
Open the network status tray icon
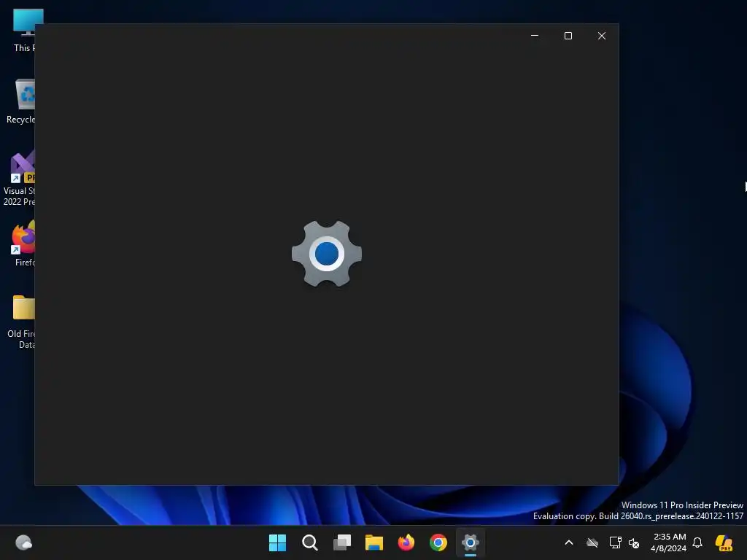615,542
